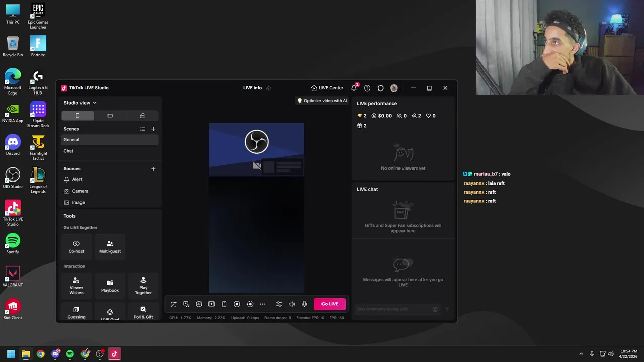Image resolution: width=644 pixels, height=362 pixels.
Task: Open the Playbook tool
Action: pyautogui.click(x=110, y=286)
